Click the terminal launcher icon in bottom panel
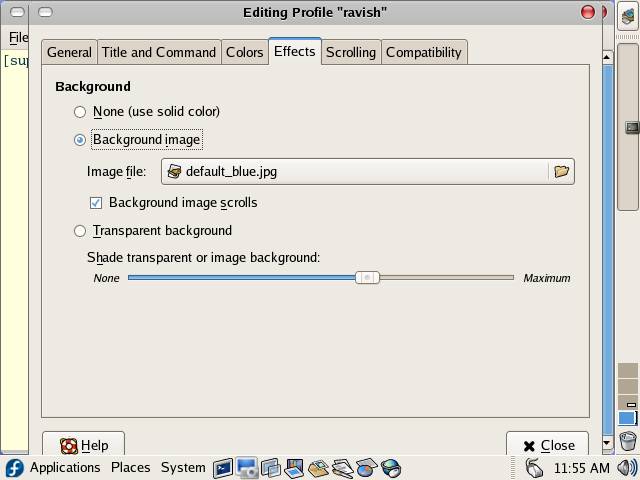 click(222, 468)
